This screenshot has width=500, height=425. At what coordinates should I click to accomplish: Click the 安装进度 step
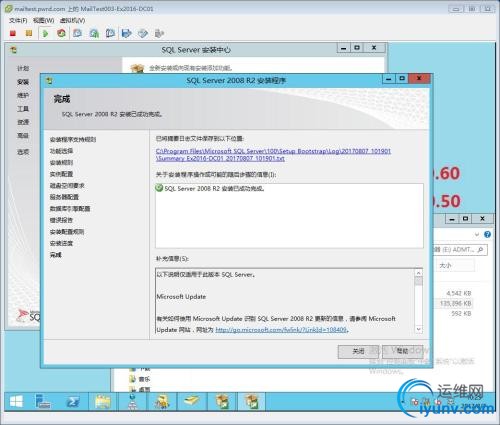pyautogui.click(x=61, y=243)
